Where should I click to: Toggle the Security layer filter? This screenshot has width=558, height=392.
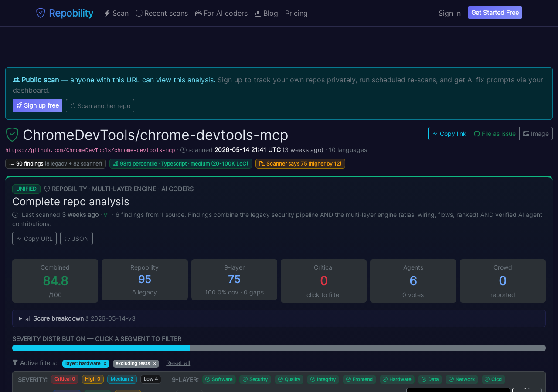pyautogui.click(x=255, y=380)
